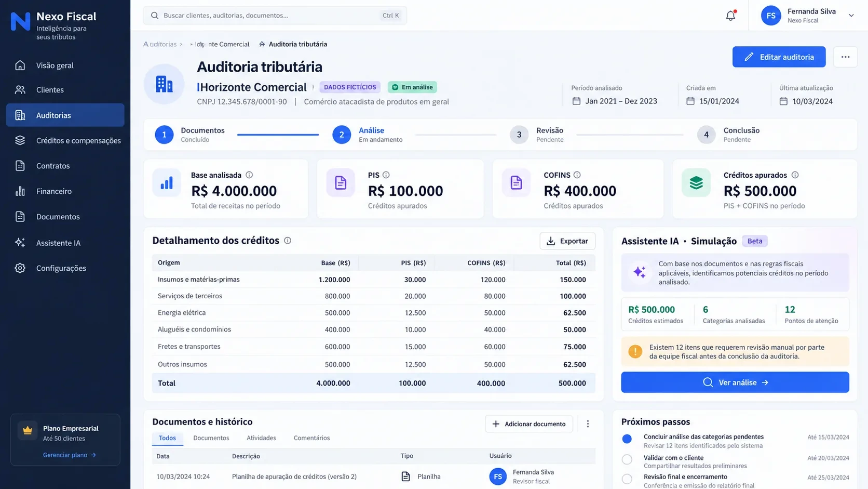The width and height of the screenshot is (868, 489).
Task: Click the crown icon of Plano Empresarial
Action: point(28,431)
